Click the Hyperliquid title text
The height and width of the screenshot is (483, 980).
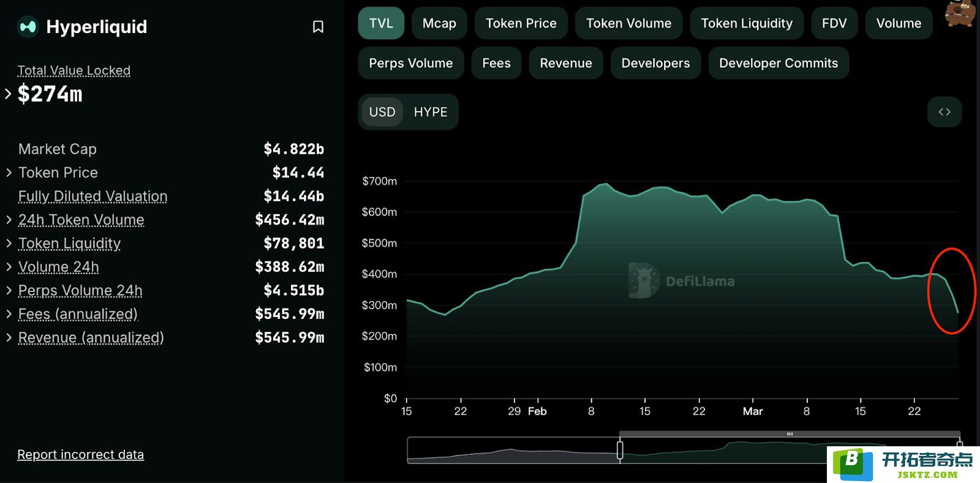pyautogui.click(x=97, y=27)
